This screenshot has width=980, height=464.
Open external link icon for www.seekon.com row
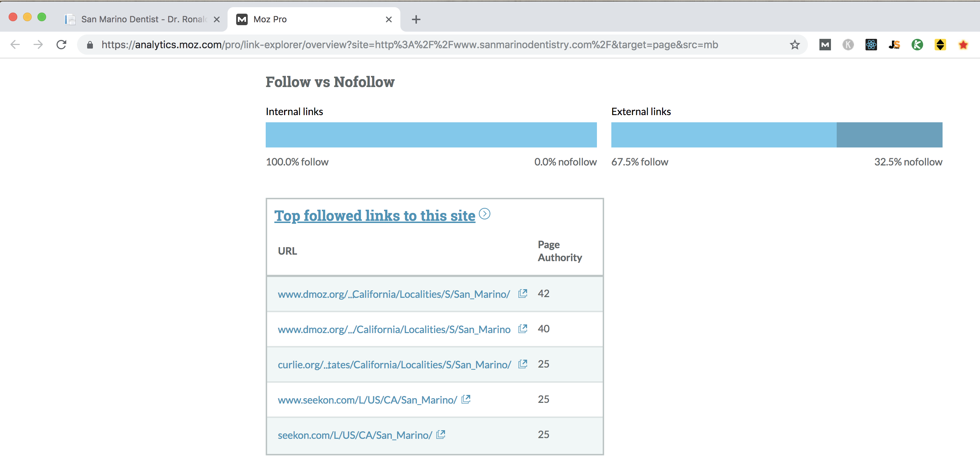(466, 399)
